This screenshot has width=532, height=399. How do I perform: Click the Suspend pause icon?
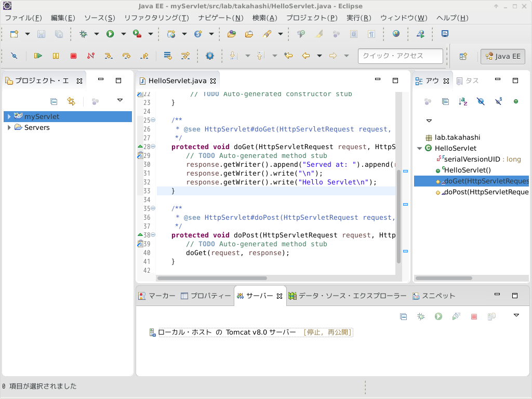click(56, 56)
